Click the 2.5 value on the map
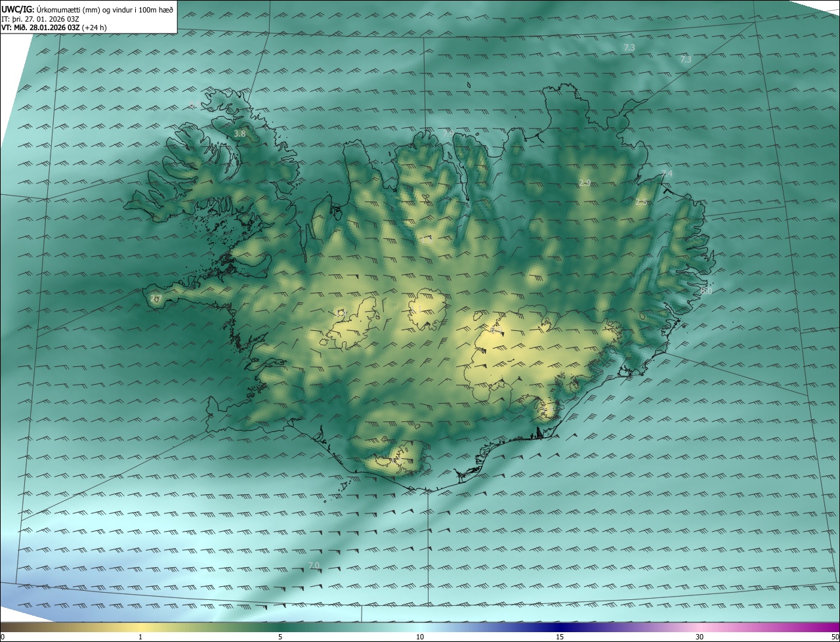This screenshot has width=840, height=642. (641, 202)
